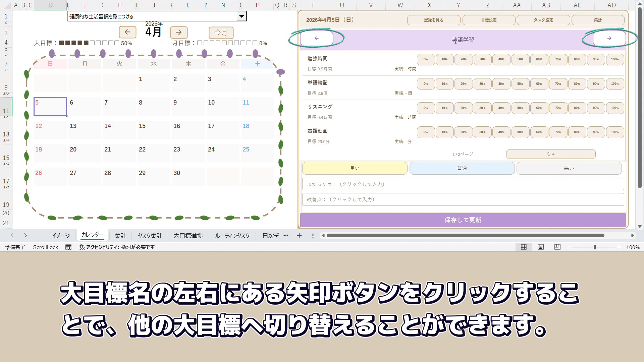The image size is (644, 362).
Task: Open the goal dropdown arrow at top
Action: [241, 16]
